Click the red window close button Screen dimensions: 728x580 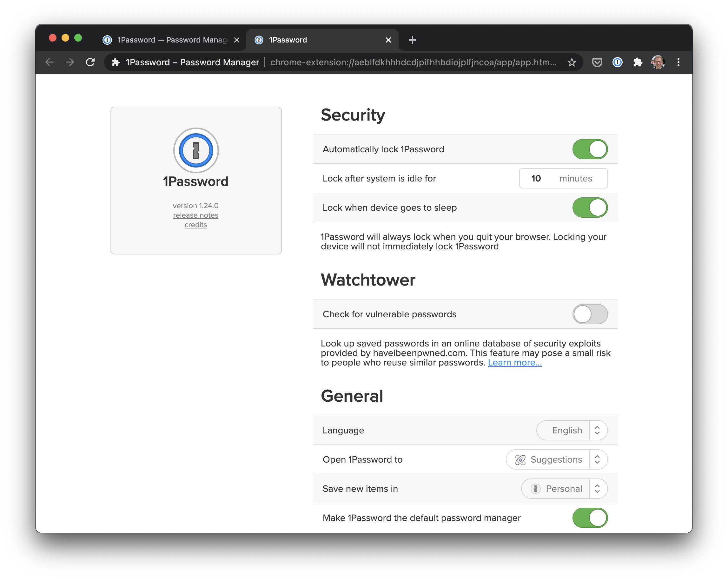pyautogui.click(x=52, y=38)
